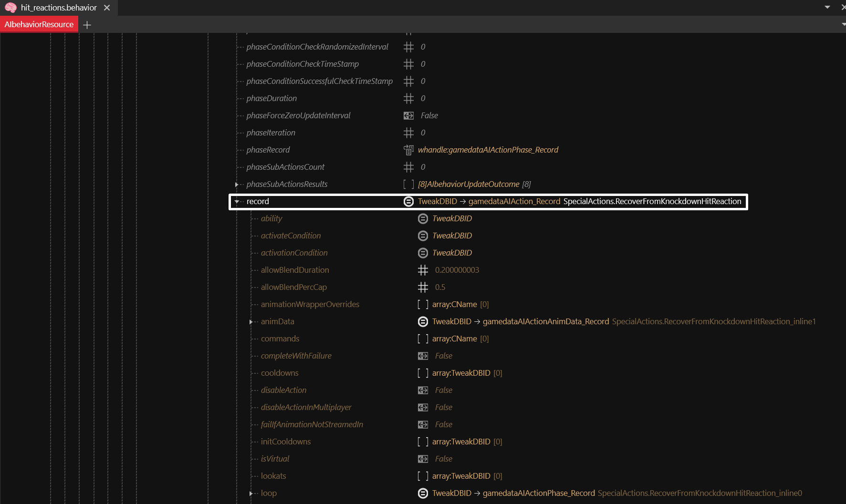Switch to the AIbehaviorResource tab

click(39, 24)
